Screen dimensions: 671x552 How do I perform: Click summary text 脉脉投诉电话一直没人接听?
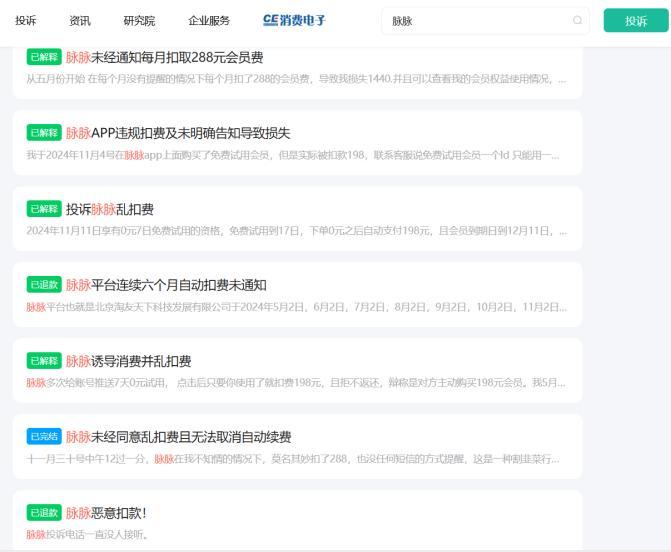87,534
